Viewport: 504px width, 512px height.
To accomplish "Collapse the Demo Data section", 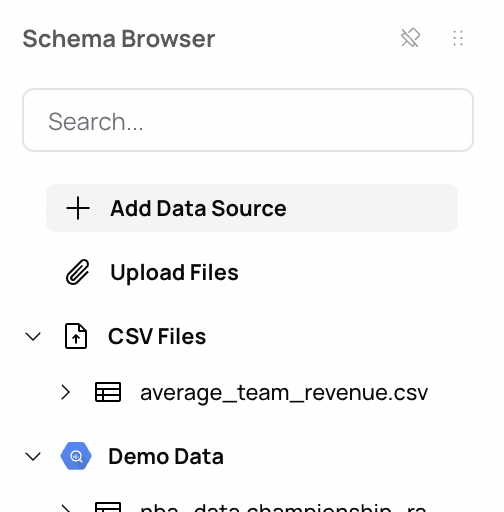I will (x=33, y=456).
